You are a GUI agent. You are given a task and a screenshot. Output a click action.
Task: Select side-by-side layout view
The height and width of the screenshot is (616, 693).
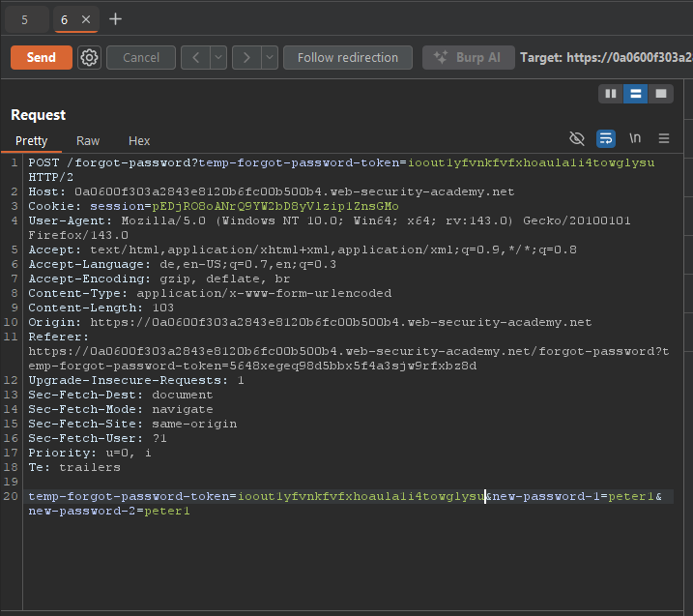tap(610, 93)
